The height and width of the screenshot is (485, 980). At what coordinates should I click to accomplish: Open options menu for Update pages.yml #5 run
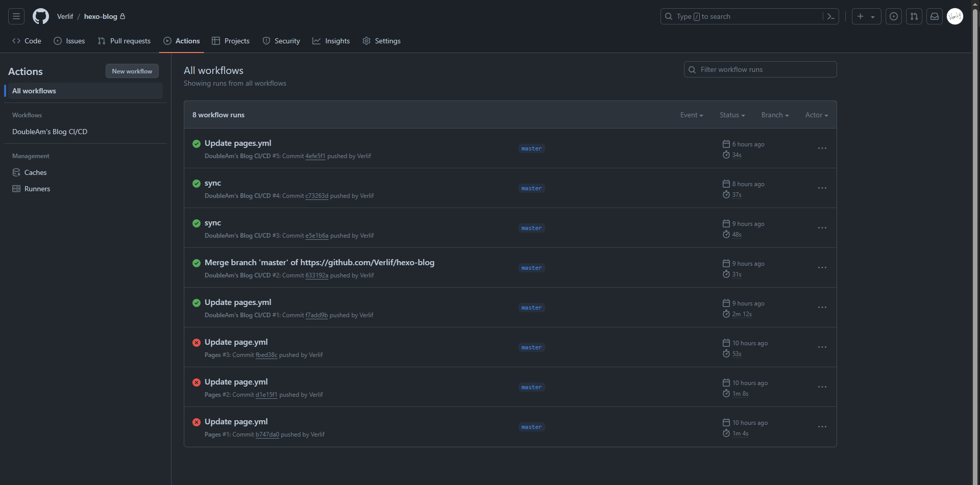822,148
